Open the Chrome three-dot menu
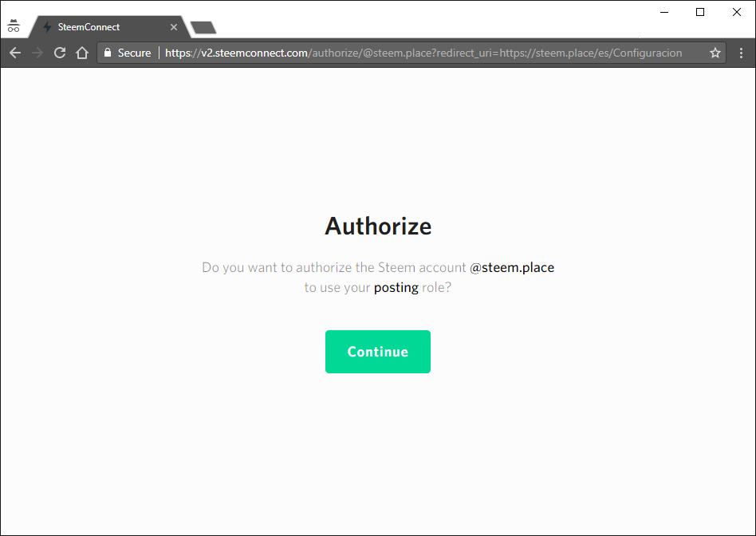Screen dimensions: 756x536 [741, 53]
